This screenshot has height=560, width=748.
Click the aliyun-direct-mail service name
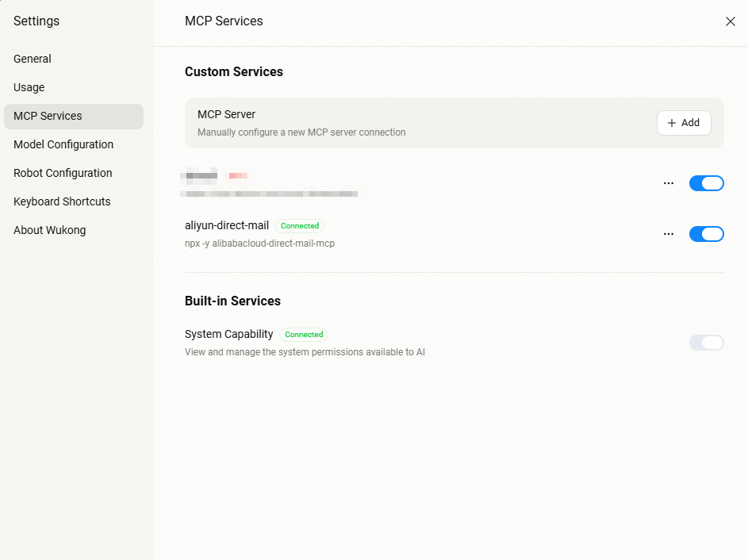pyautogui.click(x=227, y=225)
